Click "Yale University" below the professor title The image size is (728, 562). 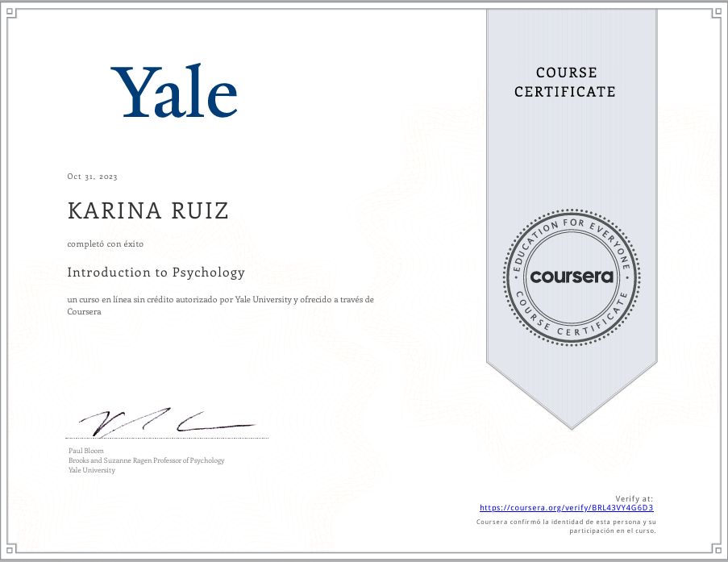92,470
